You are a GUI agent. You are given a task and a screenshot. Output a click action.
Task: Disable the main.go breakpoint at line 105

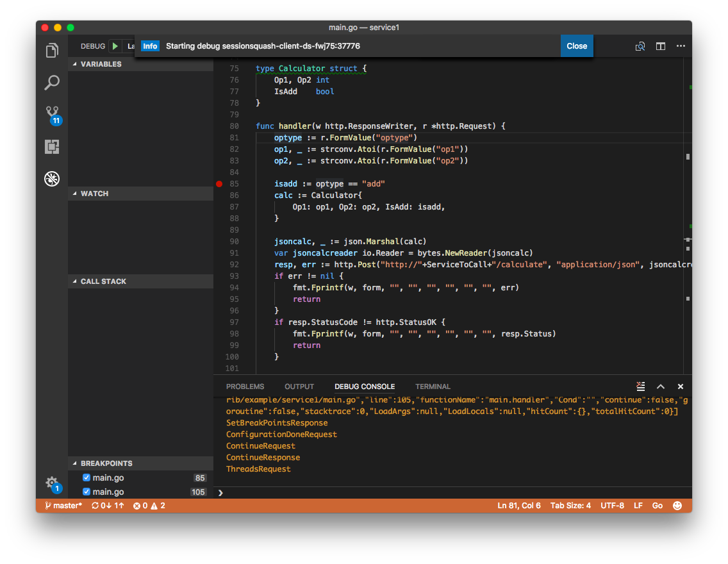[x=87, y=492]
